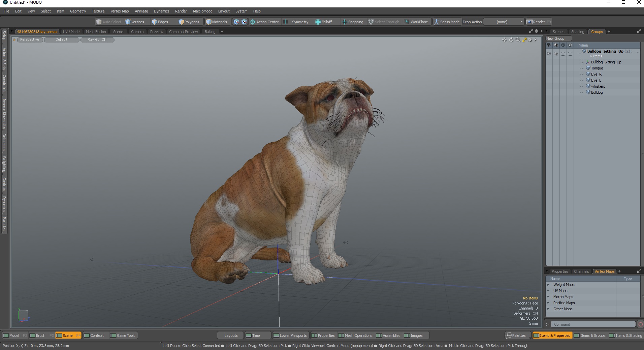Toggle visibility eye for Bulldog_Sitting_Up group
This screenshot has height=350, width=644.
(549, 54)
